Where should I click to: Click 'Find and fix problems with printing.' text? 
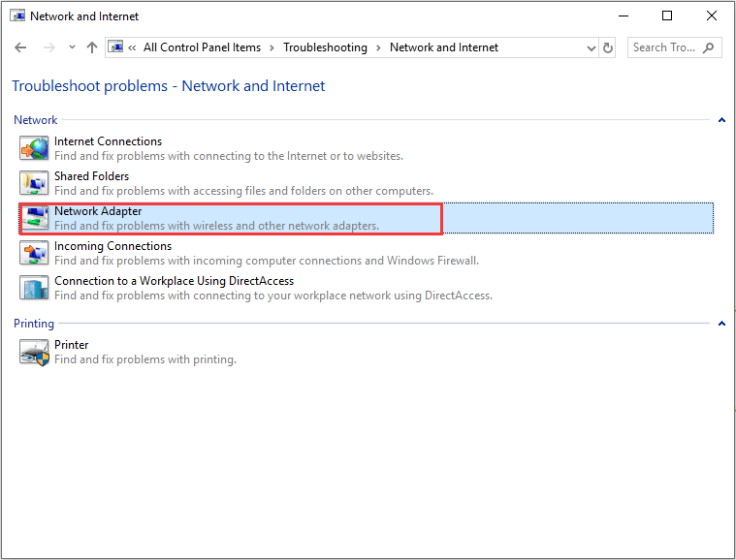tap(145, 359)
